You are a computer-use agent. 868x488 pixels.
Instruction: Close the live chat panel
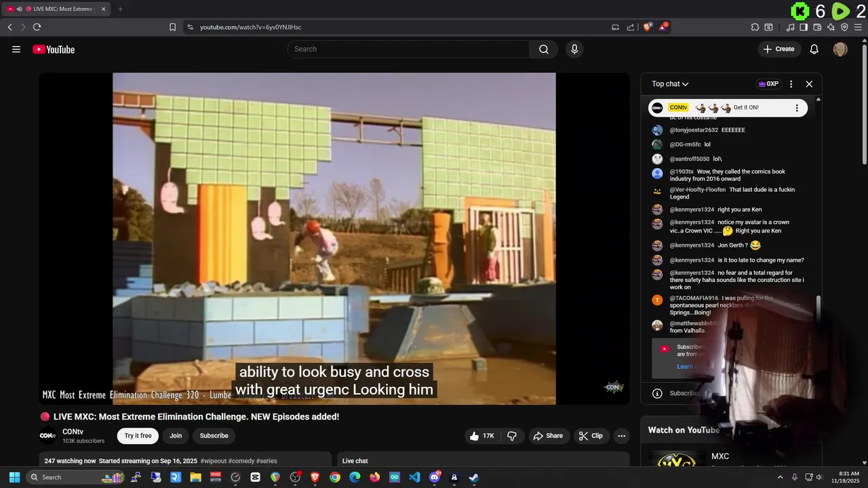pyautogui.click(x=809, y=84)
